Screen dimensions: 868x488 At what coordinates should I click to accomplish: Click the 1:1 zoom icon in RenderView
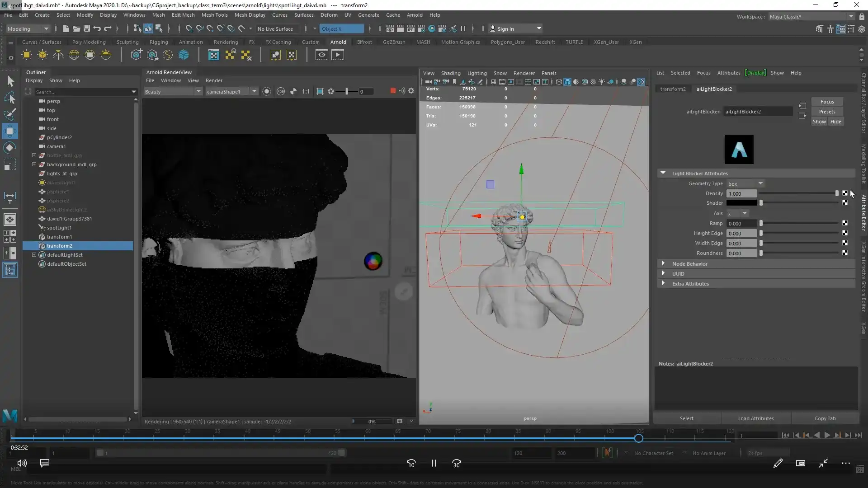click(x=306, y=91)
